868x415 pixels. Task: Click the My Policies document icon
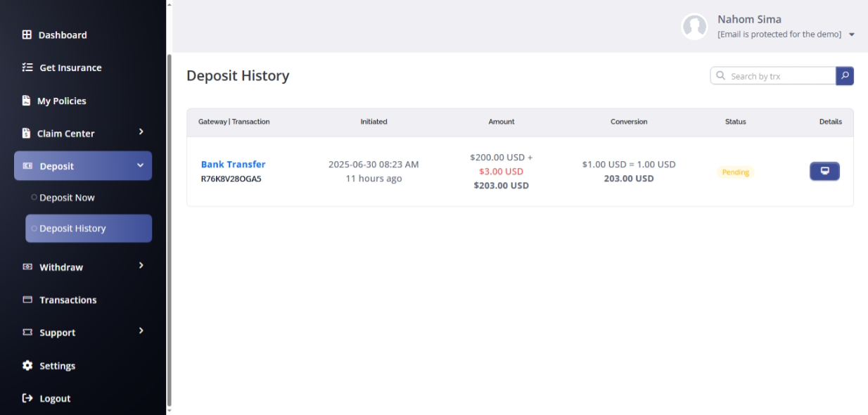(x=26, y=101)
